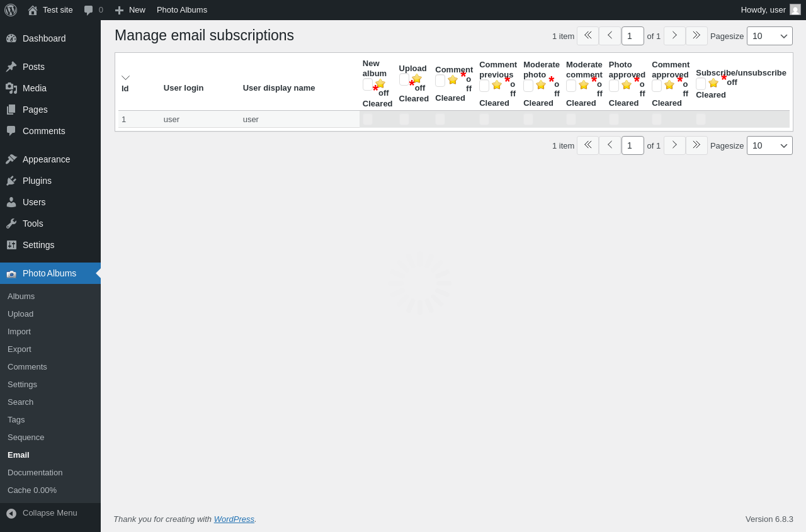
Task: Click the sort arrow above Id
Action: [x=125, y=77]
